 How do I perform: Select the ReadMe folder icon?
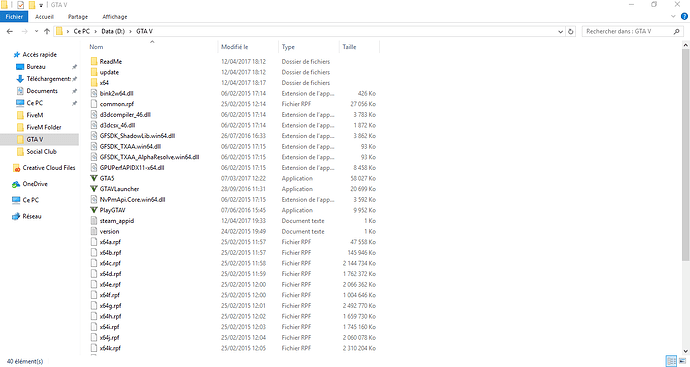click(94, 61)
